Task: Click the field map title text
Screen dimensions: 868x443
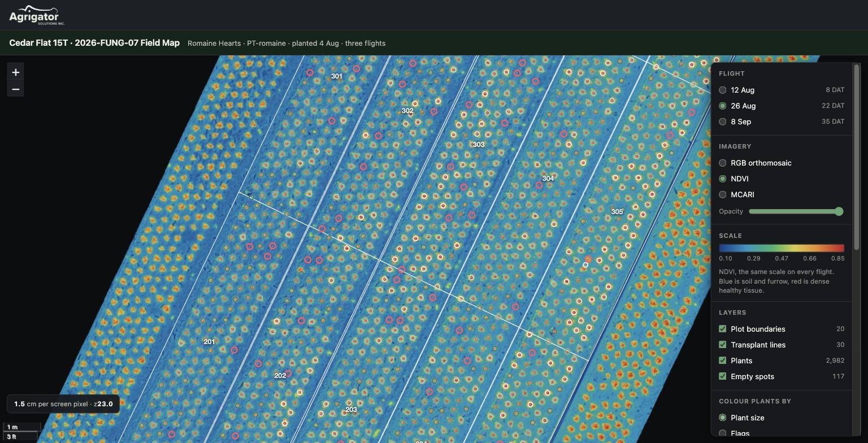Action: (94, 43)
